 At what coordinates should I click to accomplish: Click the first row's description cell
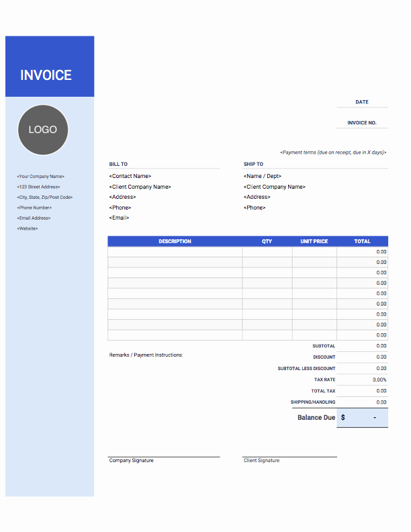coord(175,252)
